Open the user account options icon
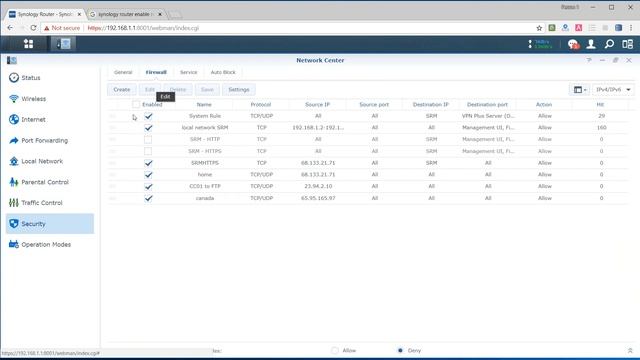Image resolution: width=640 pixels, height=360 pixels. click(x=591, y=44)
